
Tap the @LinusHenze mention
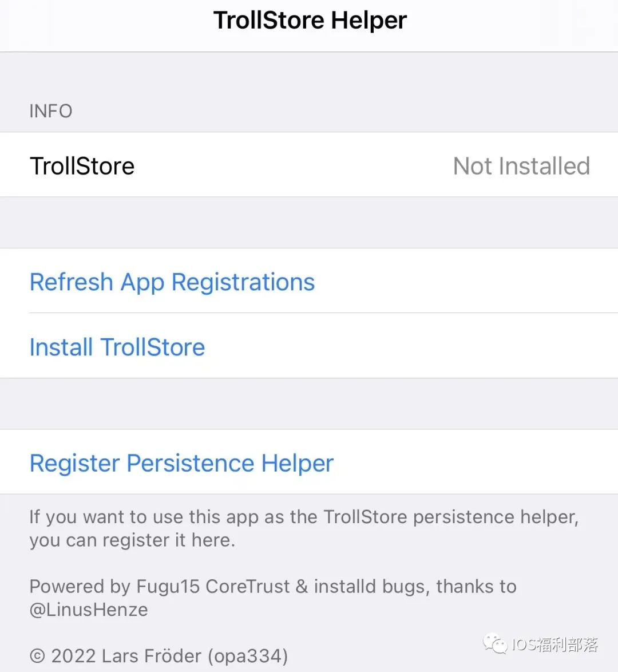pos(89,610)
